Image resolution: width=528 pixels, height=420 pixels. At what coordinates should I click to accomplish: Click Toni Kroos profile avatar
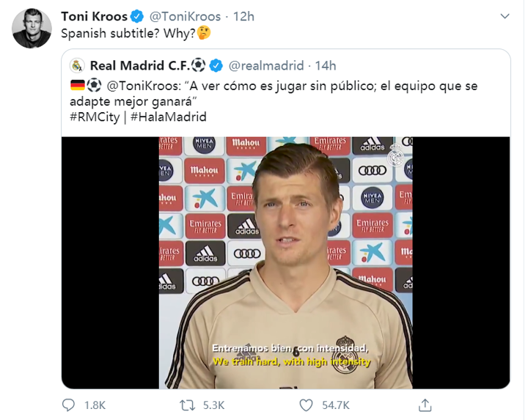tap(32, 29)
